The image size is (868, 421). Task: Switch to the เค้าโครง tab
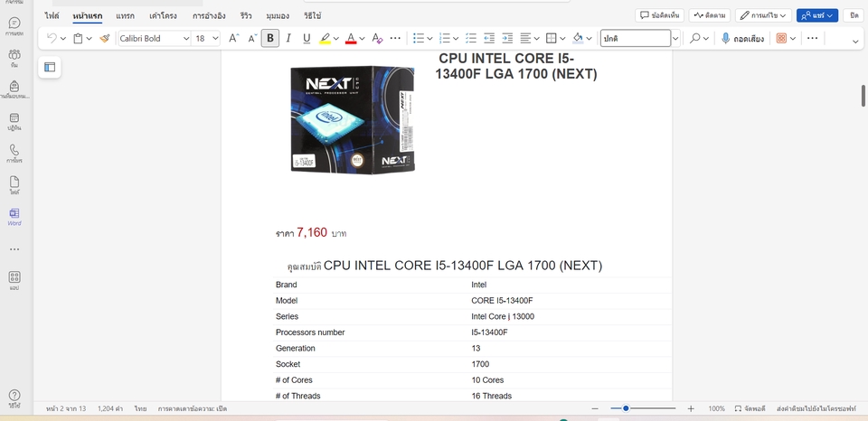tap(164, 15)
